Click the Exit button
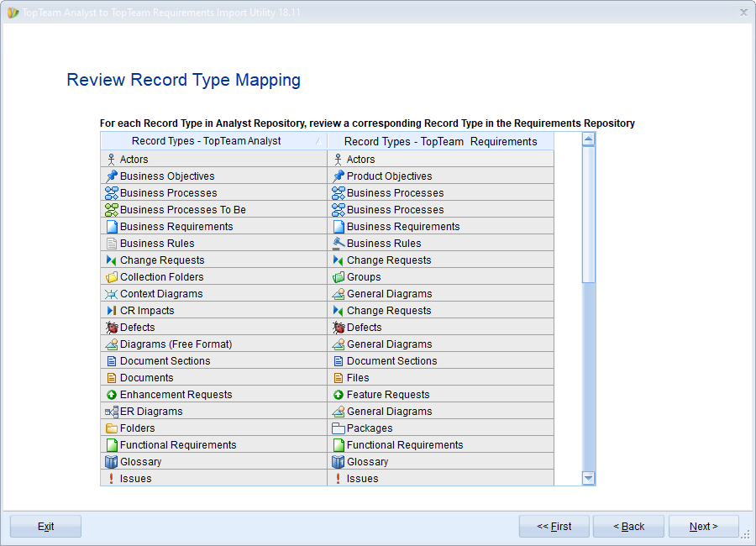 [x=46, y=526]
